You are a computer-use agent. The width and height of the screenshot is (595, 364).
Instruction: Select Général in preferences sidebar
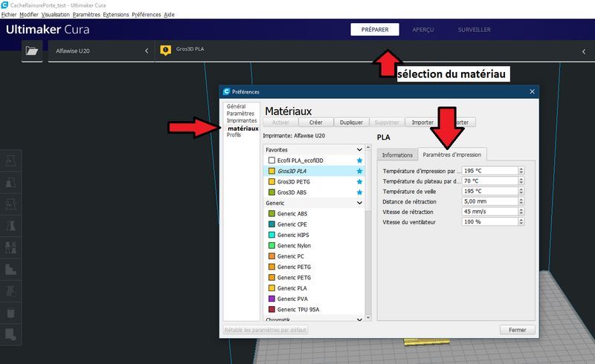(236, 106)
